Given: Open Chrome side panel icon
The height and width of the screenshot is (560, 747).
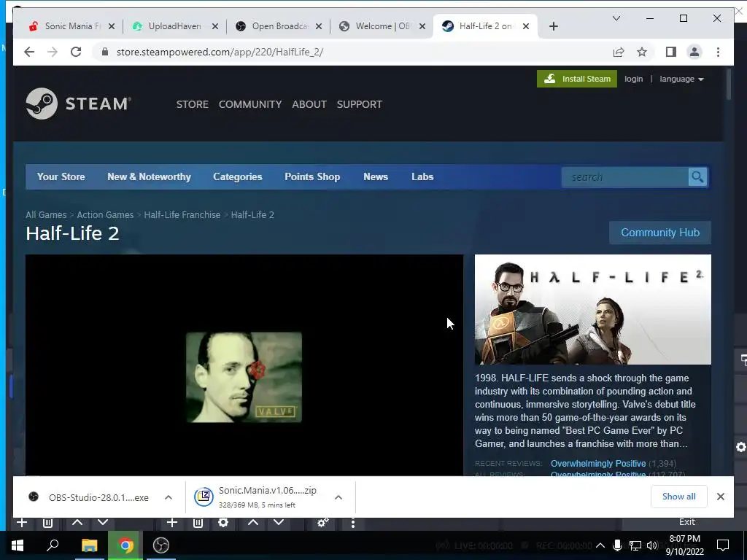Looking at the screenshot, I should (x=671, y=52).
